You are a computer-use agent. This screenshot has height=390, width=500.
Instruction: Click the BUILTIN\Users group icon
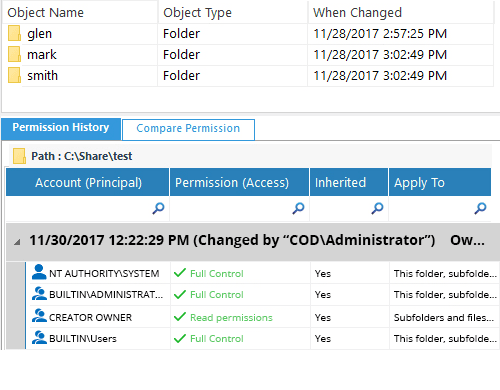(39, 337)
